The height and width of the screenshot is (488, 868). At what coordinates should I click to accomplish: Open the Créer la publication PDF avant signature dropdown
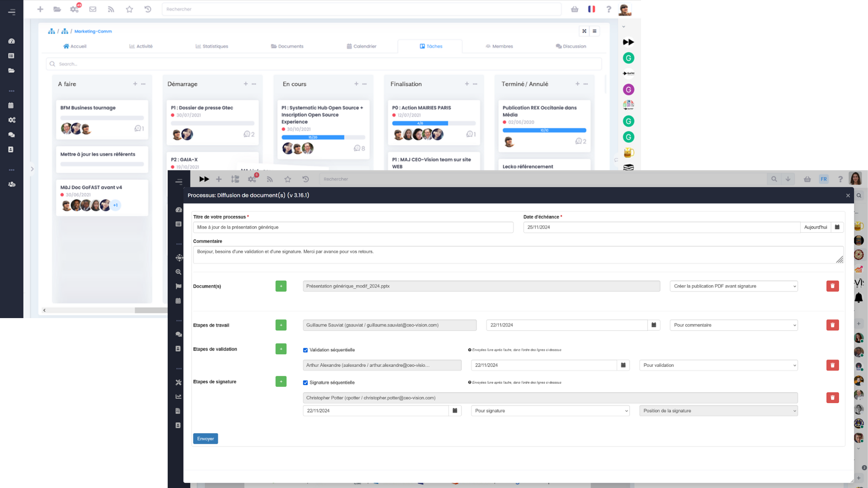coord(733,286)
